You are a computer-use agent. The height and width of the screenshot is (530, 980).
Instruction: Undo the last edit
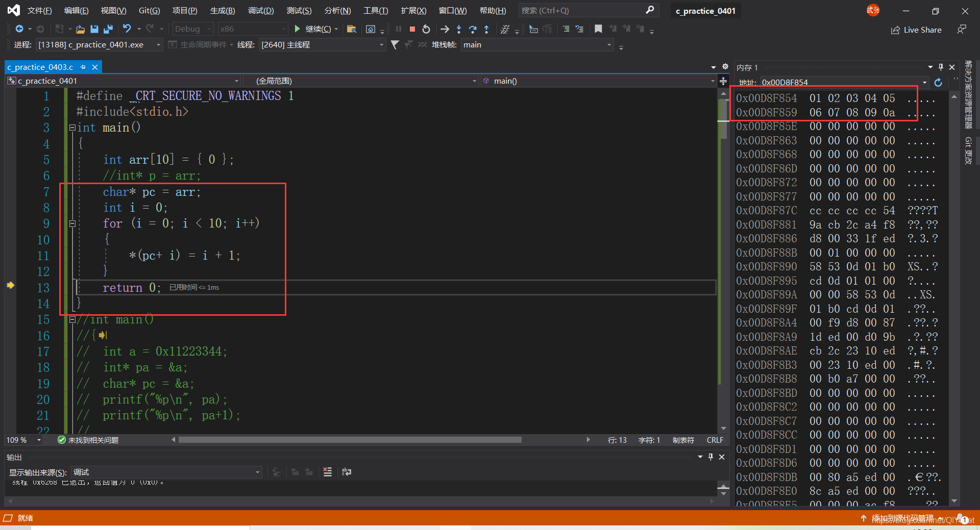[127, 29]
